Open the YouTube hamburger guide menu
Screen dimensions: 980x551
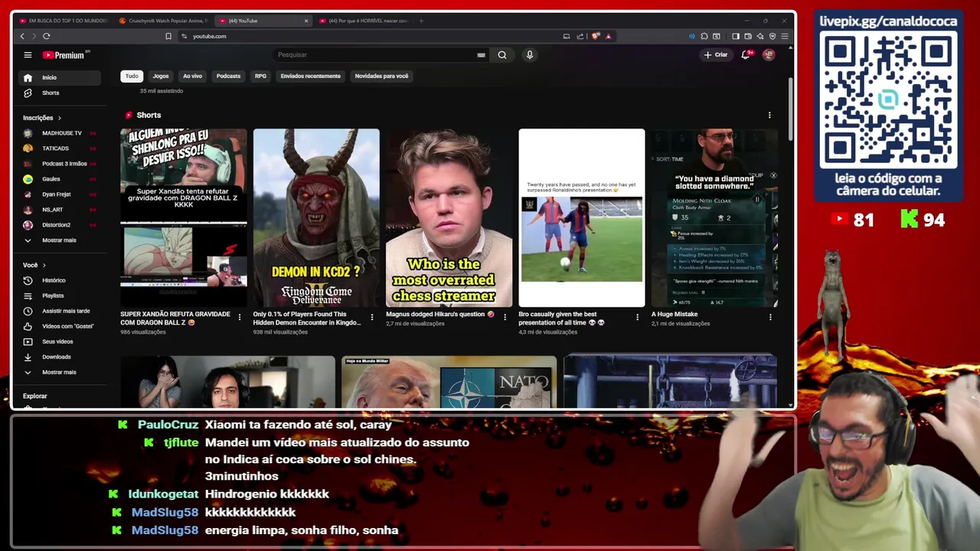click(28, 55)
